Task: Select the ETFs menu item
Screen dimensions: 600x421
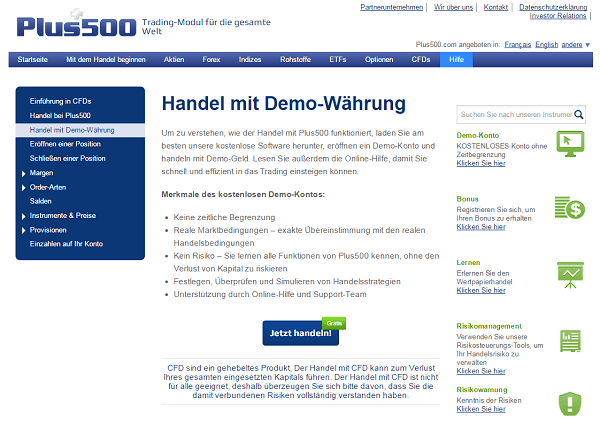Action: click(x=338, y=60)
